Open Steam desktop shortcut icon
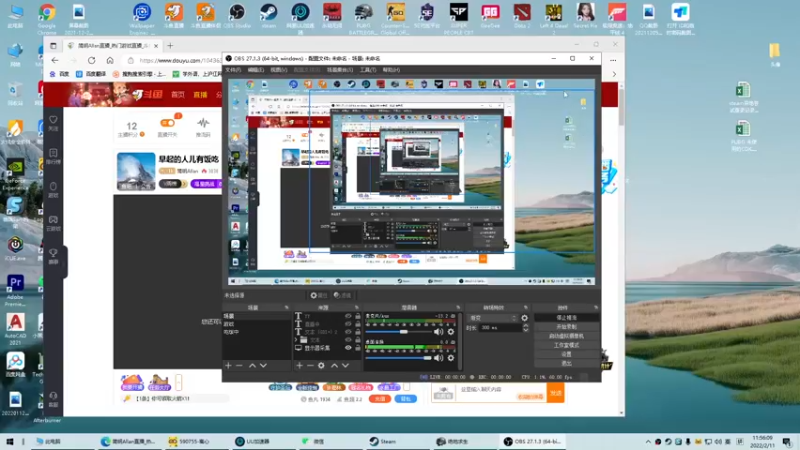 (x=268, y=15)
